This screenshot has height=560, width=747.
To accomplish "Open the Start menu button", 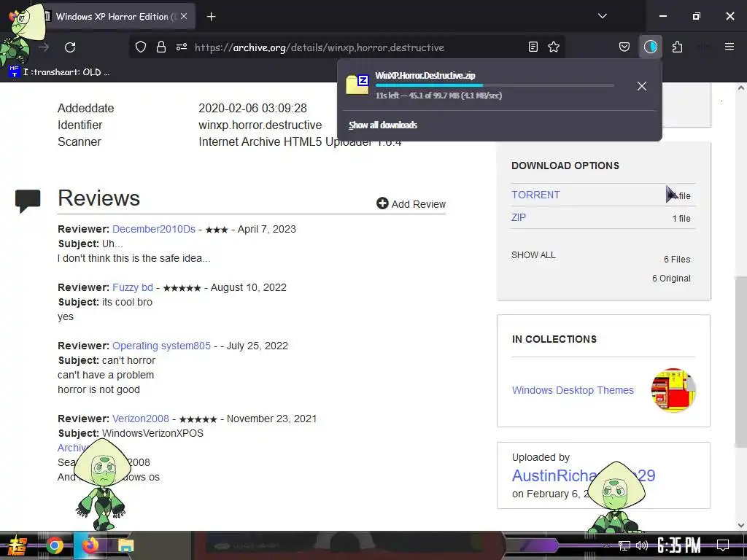I will (x=16, y=545).
